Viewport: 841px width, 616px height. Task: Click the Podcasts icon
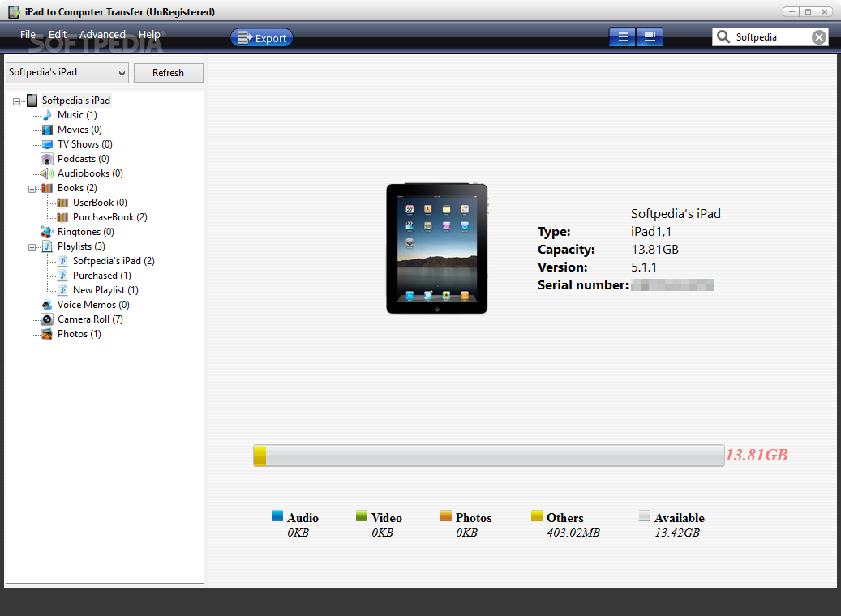tap(47, 159)
